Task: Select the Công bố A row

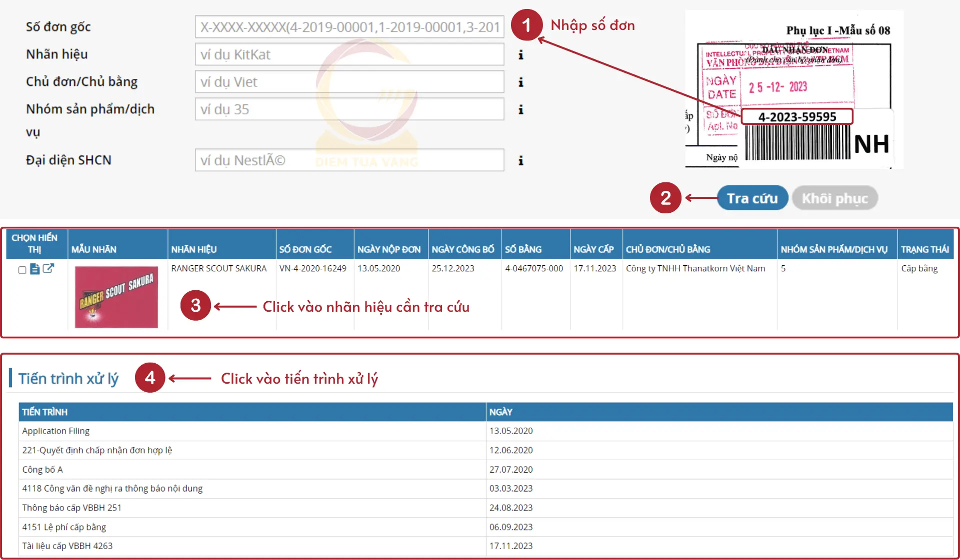Action: pos(485,470)
